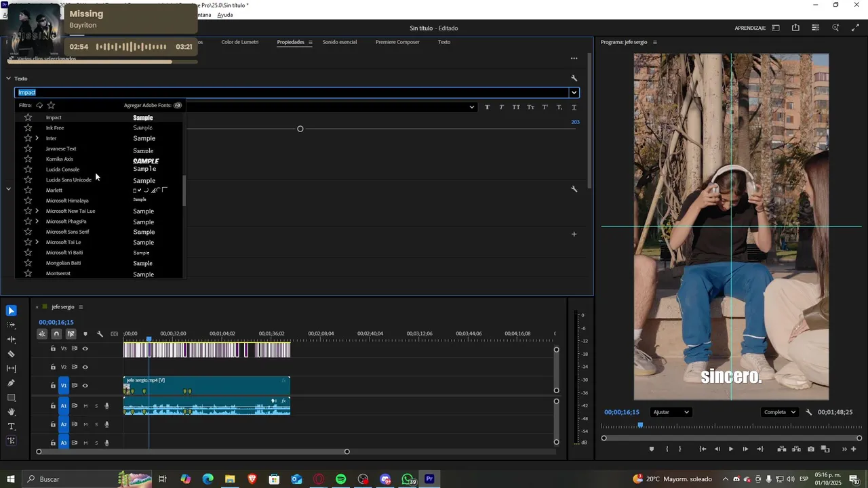Image resolution: width=868 pixels, height=488 pixels.
Task: Favorite the Ink Free font star
Action: (28, 127)
